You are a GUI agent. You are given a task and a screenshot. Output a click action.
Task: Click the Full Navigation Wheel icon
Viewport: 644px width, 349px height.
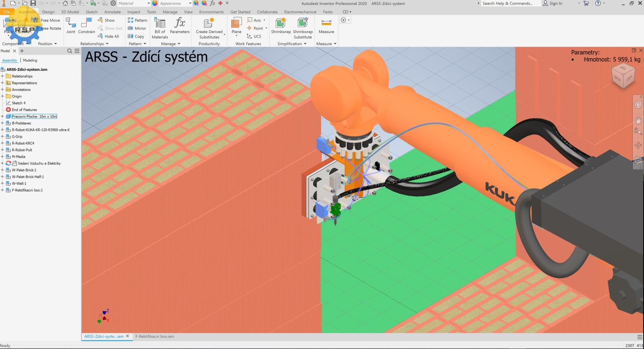click(x=638, y=105)
